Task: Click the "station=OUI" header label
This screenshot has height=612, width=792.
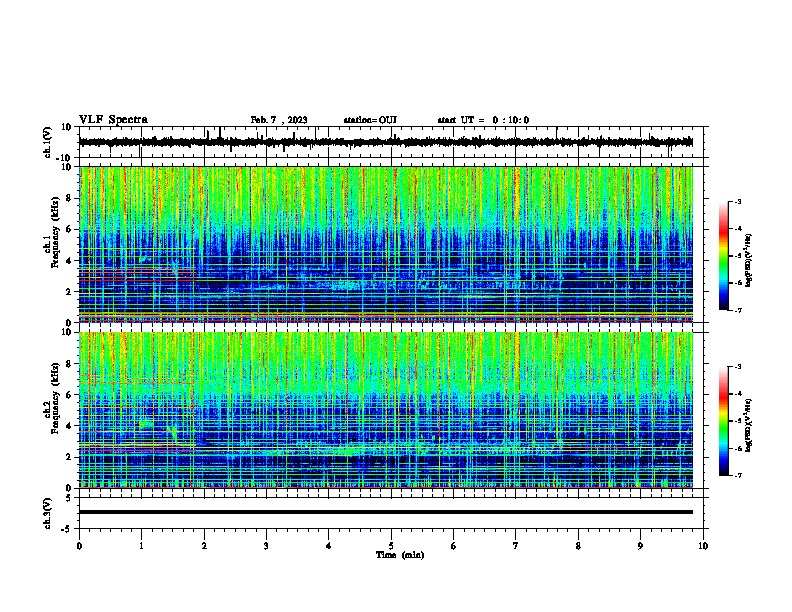Action: (x=370, y=120)
